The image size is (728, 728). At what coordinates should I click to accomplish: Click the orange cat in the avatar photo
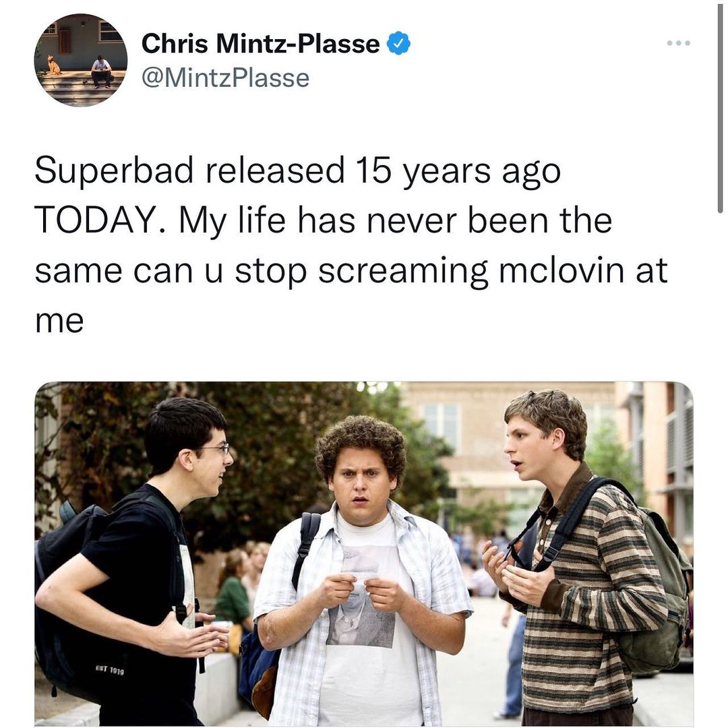53,65
